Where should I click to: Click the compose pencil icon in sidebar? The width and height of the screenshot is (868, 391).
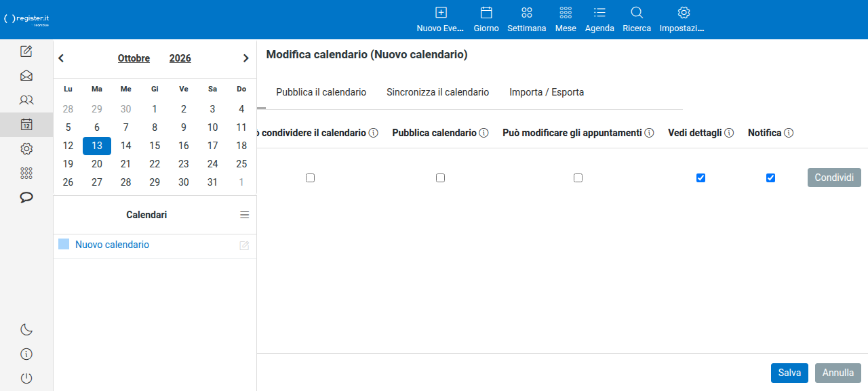[26, 52]
